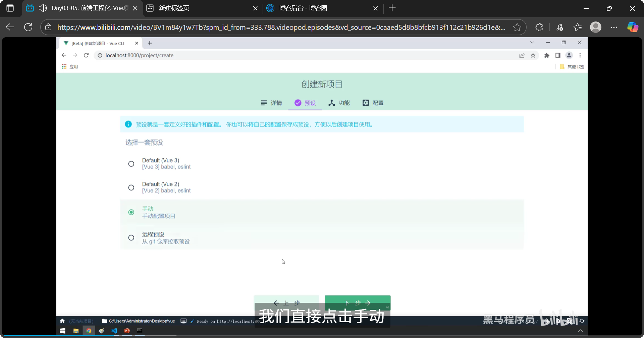Close the 博客后台 tab
Screen dimensions: 644x338
pyautogui.click(x=375, y=8)
